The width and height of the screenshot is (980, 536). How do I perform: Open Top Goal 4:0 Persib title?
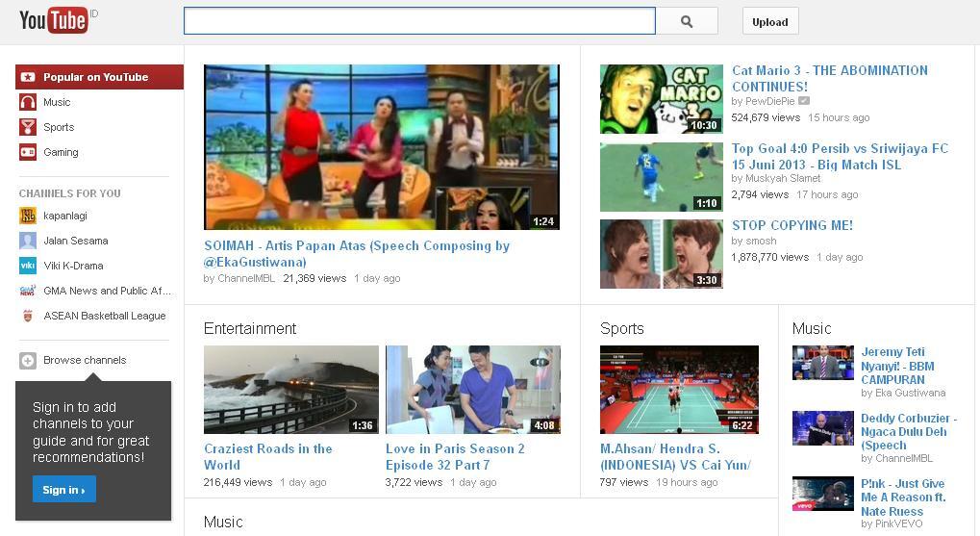pyautogui.click(x=840, y=156)
